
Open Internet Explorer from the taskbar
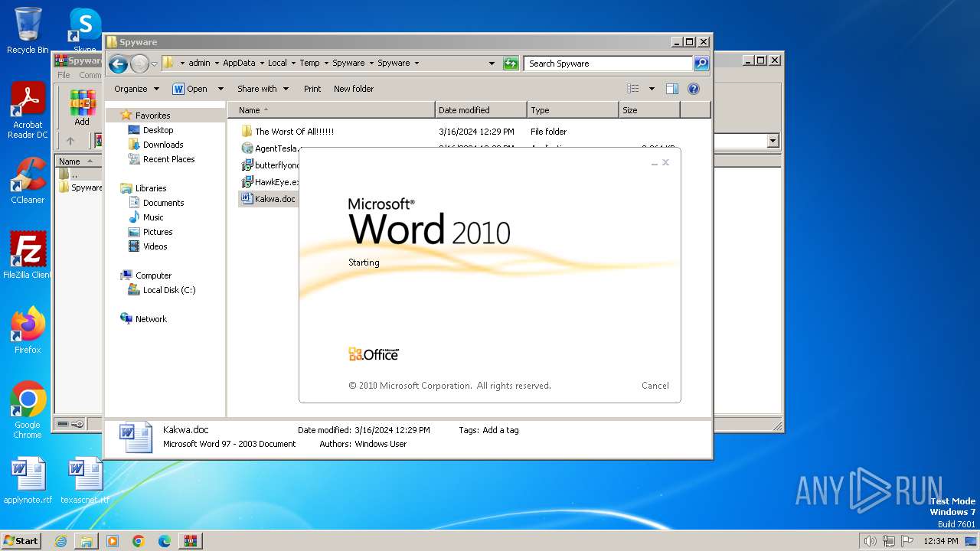60,541
